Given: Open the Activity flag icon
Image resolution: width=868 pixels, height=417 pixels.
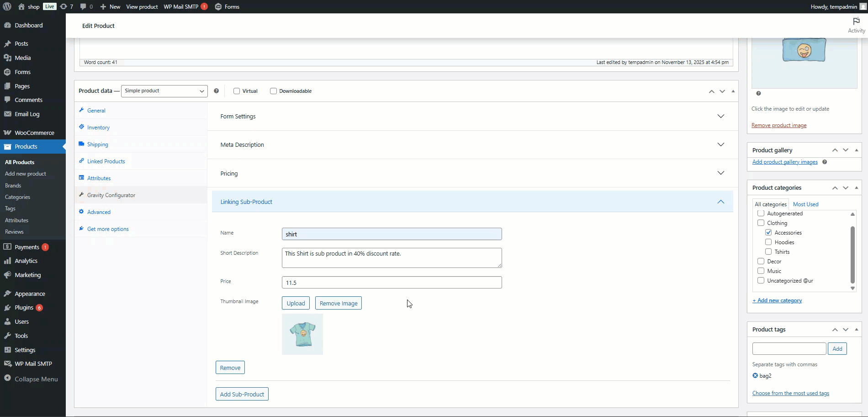Looking at the screenshot, I should 856,21.
